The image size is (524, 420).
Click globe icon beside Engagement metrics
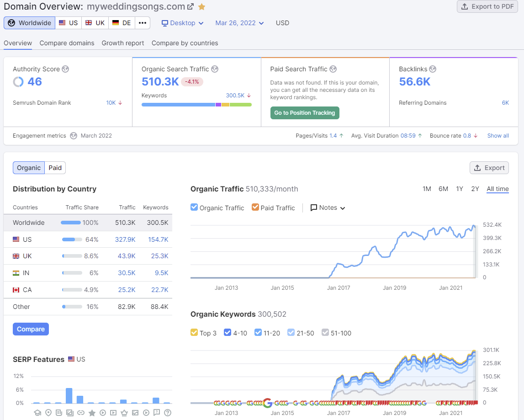[x=74, y=136]
